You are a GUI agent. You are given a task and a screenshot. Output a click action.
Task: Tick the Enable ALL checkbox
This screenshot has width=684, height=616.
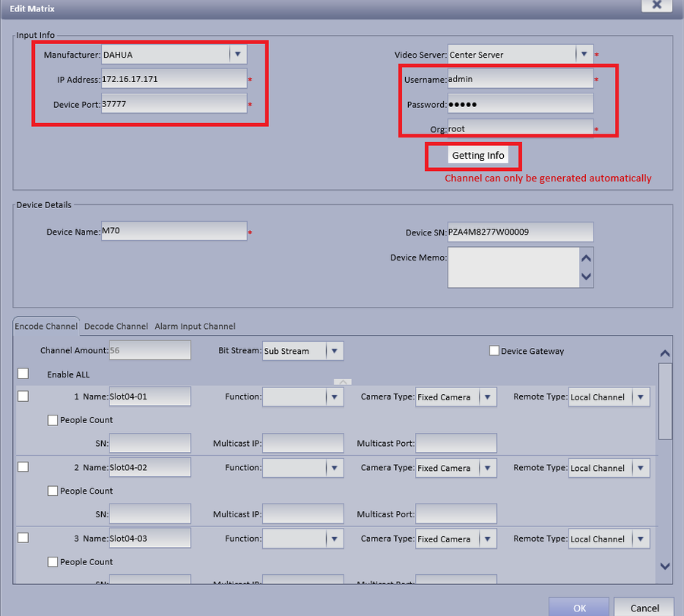23,374
